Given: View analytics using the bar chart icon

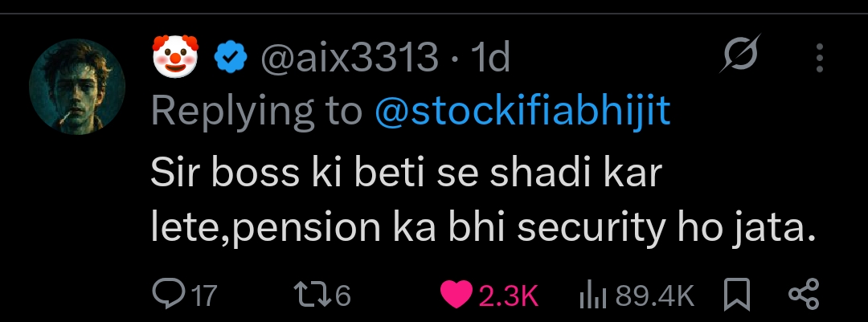Looking at the screenshot, I should pos(593,296).
